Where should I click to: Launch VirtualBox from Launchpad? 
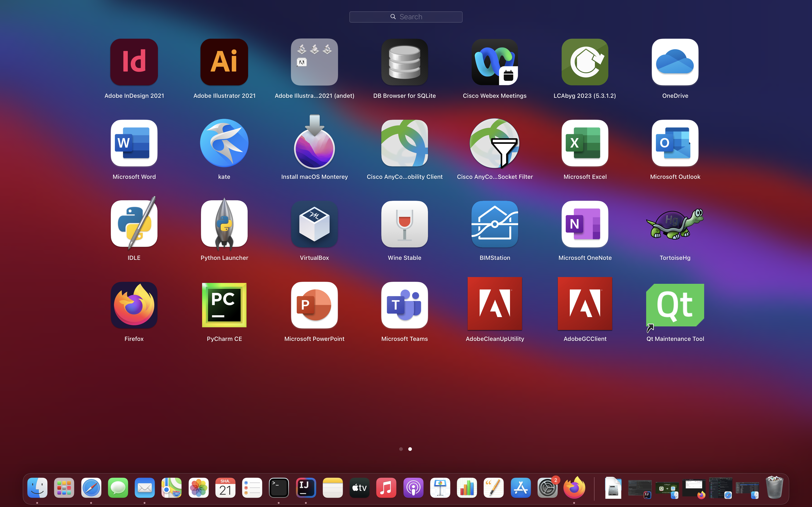coord(314,224)
